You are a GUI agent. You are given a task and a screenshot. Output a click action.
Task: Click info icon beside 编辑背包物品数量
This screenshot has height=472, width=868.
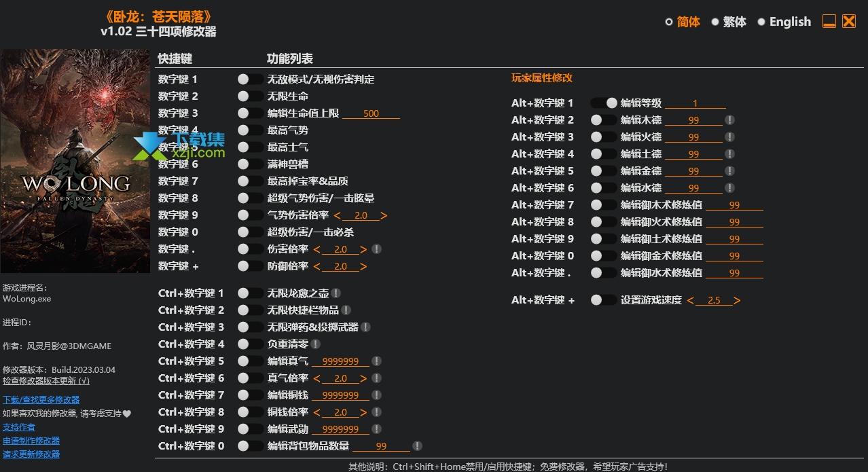(417, 446)
